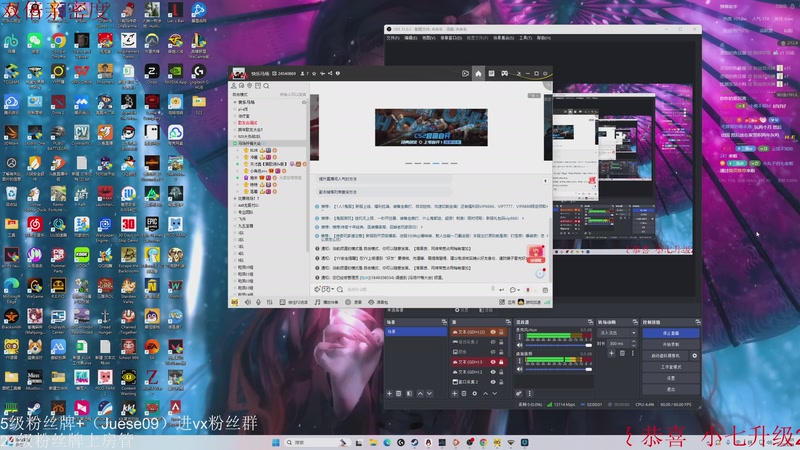Open the YY video play icon
The image size is (800, 450).
click(465, 73)
